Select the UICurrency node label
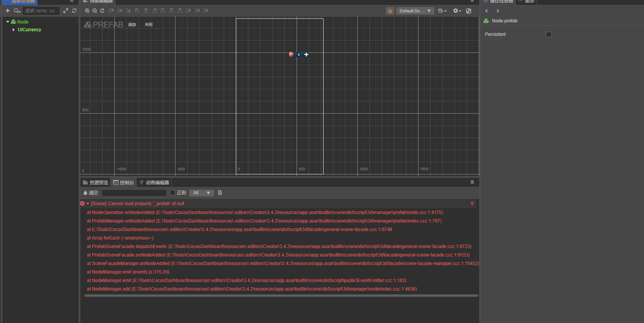This screenshot has height=323, width=644. pos(29,30)
